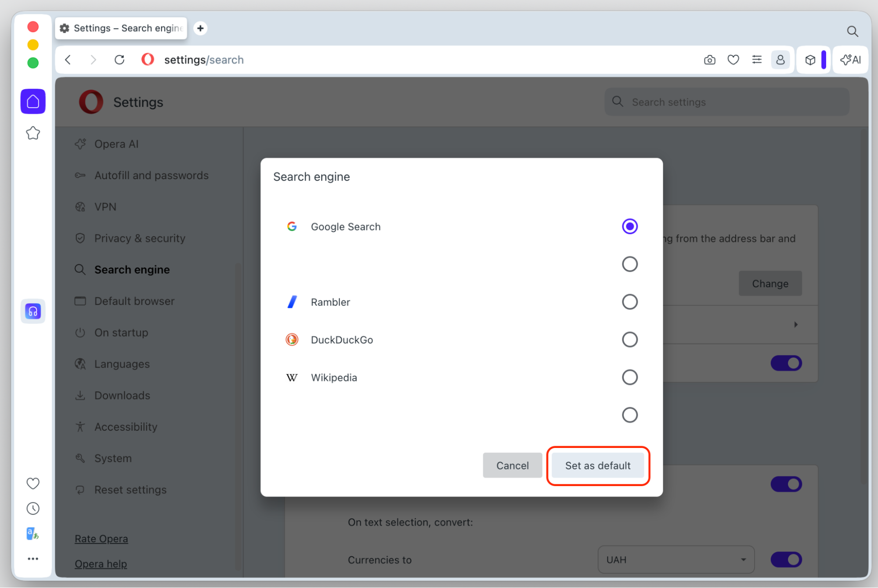Screen dimensions: 878x588
Task: Click the 'Search engine' dialog title
Action: tap(311, 177)
